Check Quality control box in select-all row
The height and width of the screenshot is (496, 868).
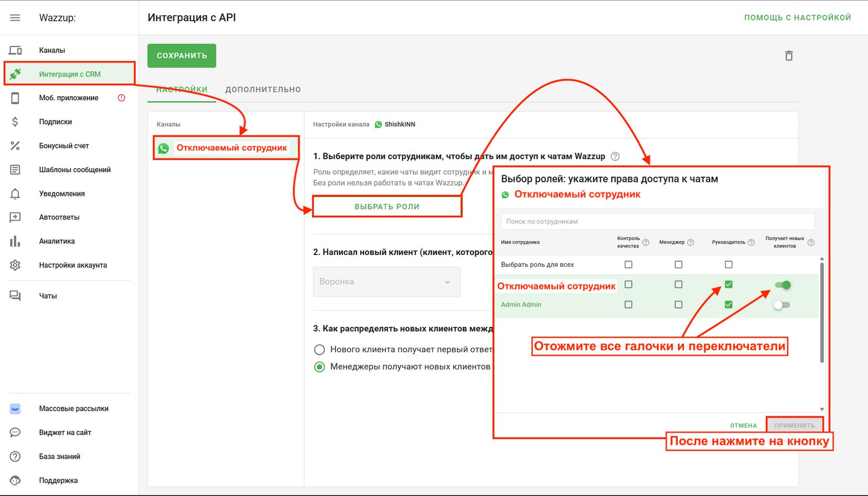[628, 265]
